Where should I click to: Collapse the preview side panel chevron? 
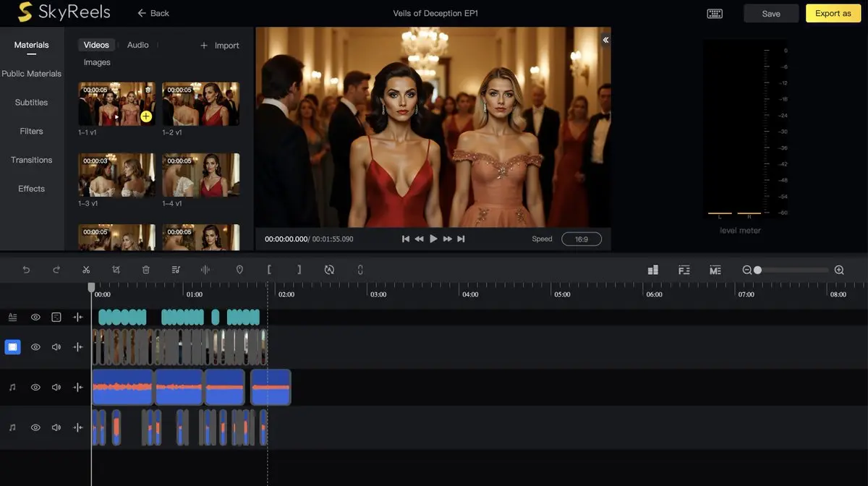coord(605,40)
